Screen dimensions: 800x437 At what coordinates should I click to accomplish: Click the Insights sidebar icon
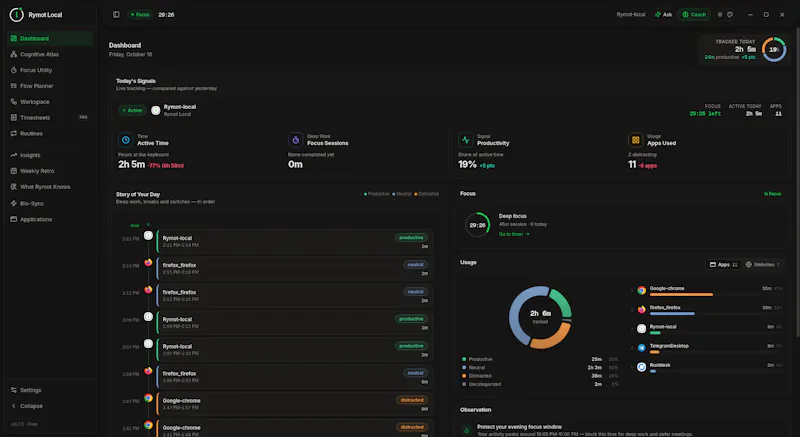point(14,155)
